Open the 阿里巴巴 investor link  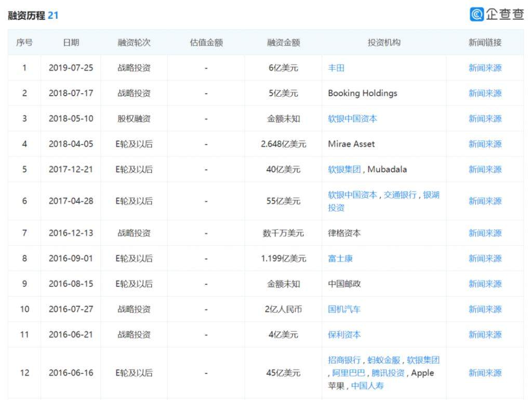[349, 373]
